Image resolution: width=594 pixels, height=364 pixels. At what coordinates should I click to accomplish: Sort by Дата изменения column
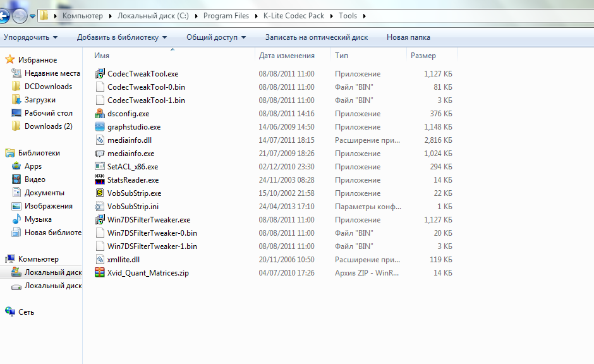click(286, 56)
